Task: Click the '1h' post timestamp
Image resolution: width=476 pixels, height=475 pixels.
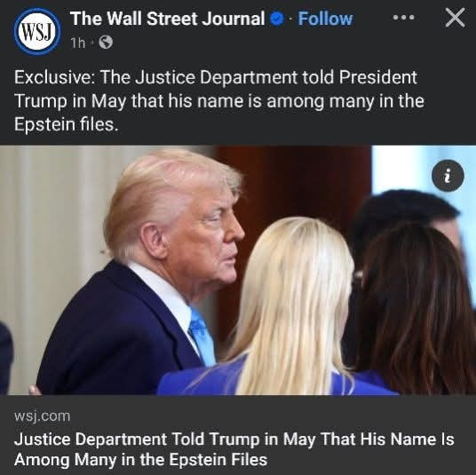Action: click(78, 43)
